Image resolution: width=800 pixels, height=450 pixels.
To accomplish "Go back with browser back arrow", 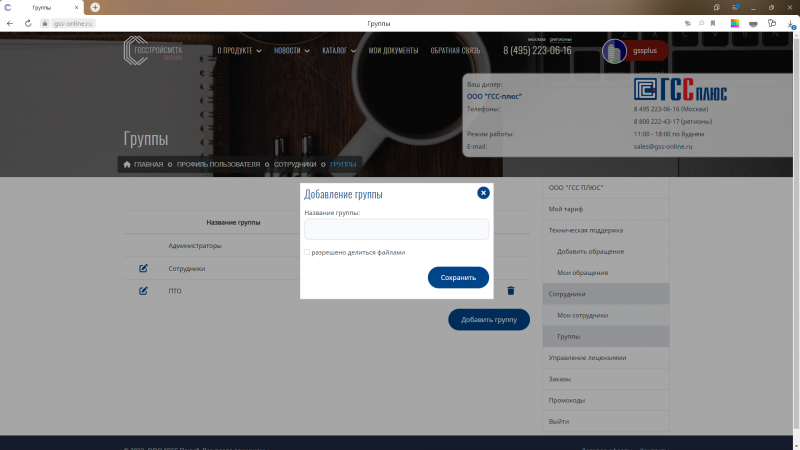I will pos(10,23).
